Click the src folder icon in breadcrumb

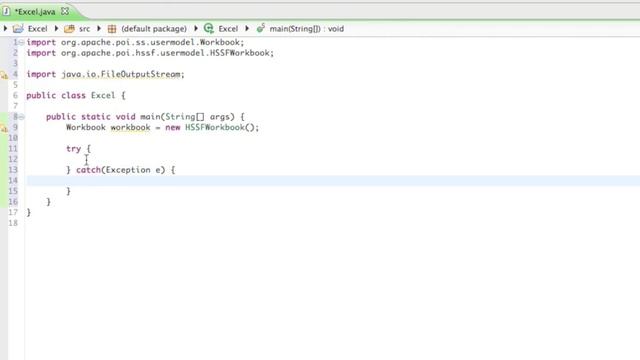[69, 29]
